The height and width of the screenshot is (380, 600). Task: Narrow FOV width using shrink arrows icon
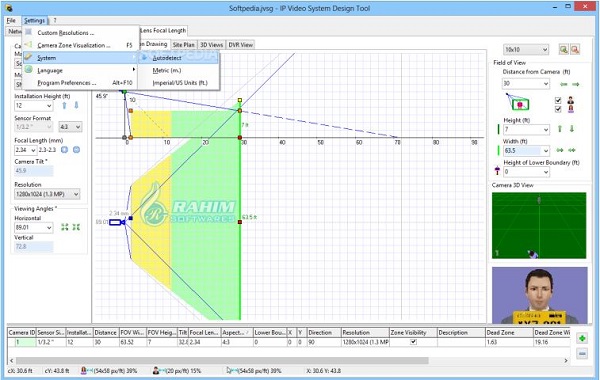tap(572, 150)
